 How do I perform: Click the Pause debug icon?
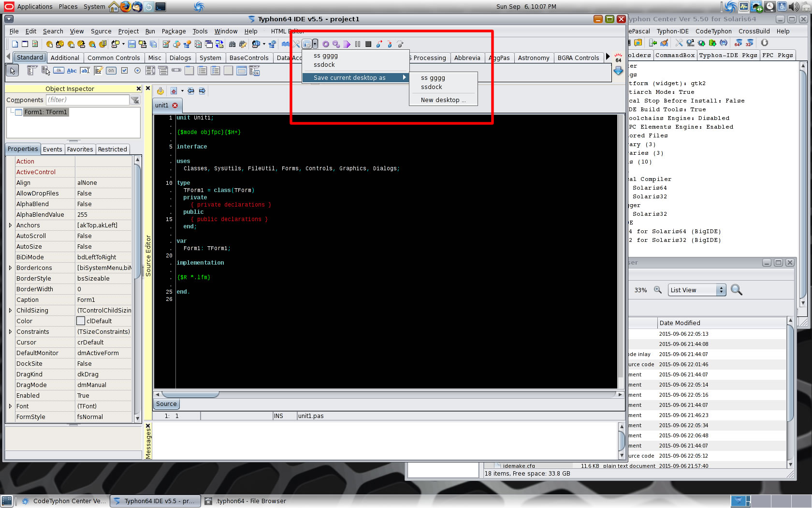(x=358, y=44)
